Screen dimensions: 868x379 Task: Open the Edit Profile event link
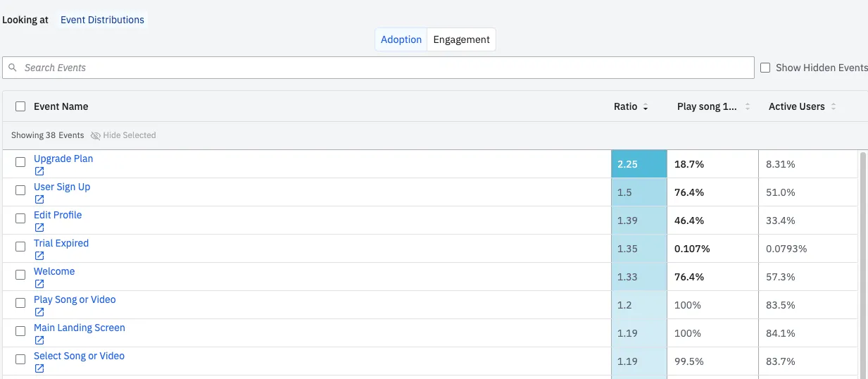click(58, 215)
